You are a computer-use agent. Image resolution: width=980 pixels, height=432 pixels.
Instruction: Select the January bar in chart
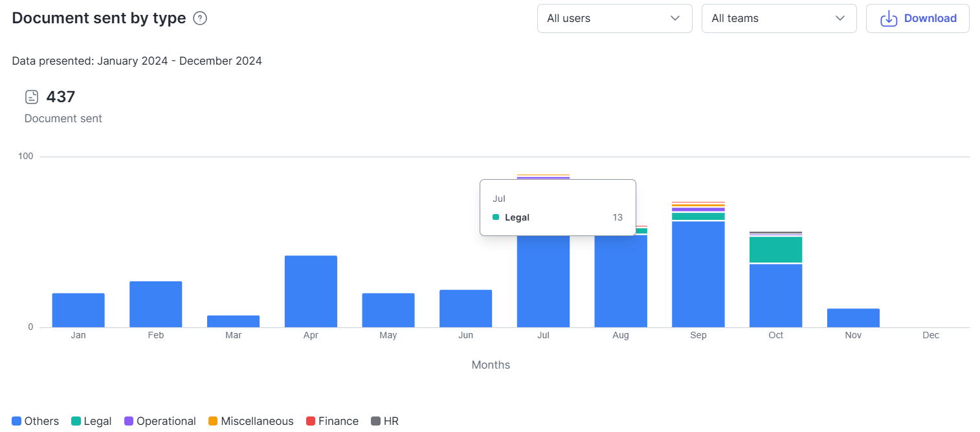78,310
